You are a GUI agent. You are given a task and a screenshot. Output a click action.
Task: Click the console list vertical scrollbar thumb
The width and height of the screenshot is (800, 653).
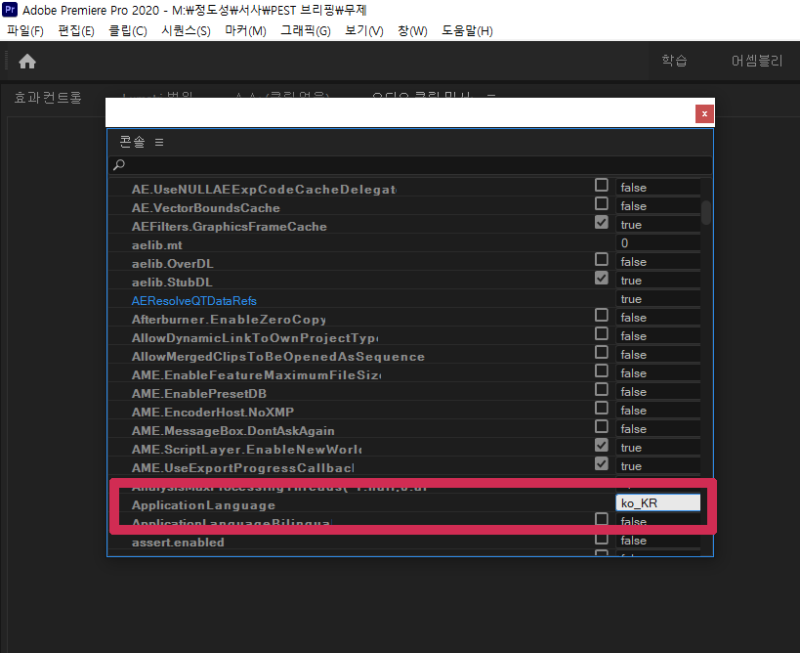(x=706, y=213)
